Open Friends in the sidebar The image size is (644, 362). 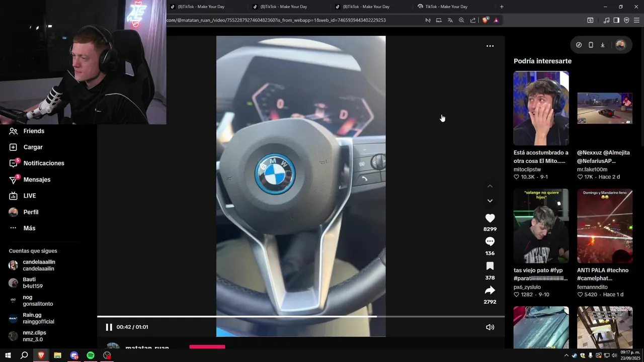(x=27, y=131)
